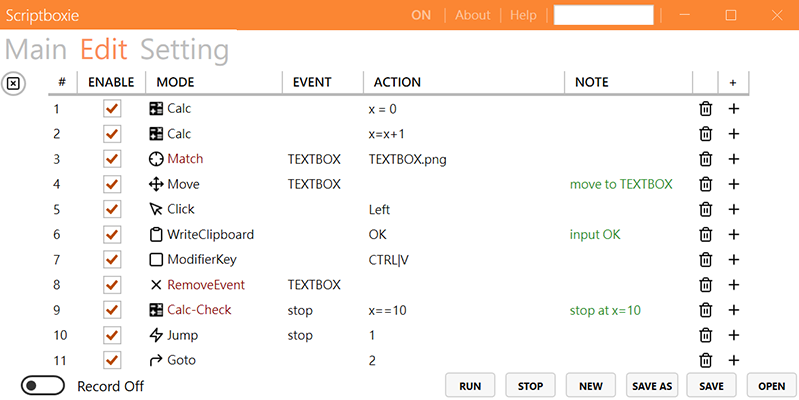Uncheck the enable box for row 1
Viewport: 799px width, 400px height.
pos(112,109)
